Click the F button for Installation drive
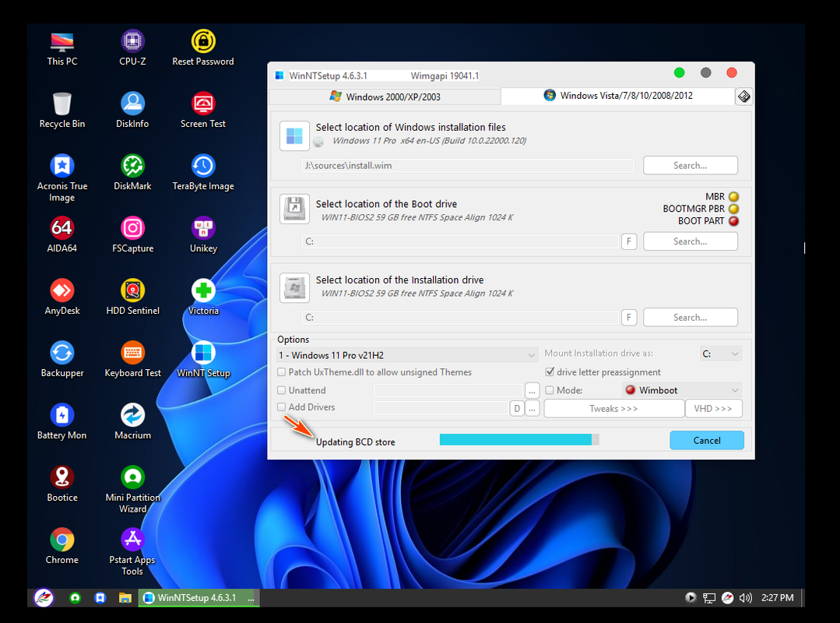The height and width of the screenshot is (623, 840). point(629,318)
